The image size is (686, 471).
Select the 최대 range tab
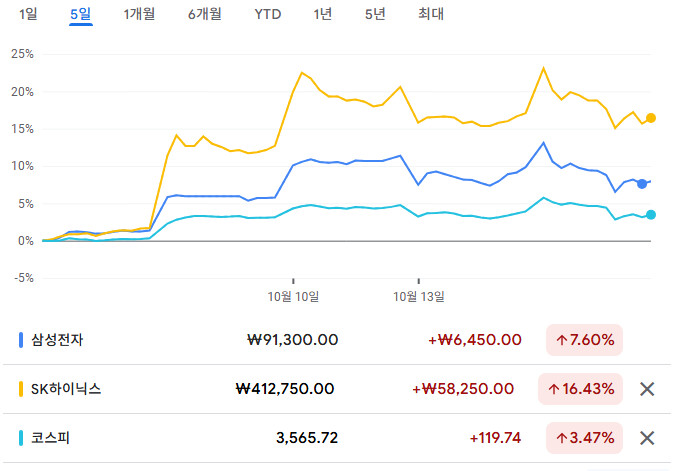click(431, 14)
